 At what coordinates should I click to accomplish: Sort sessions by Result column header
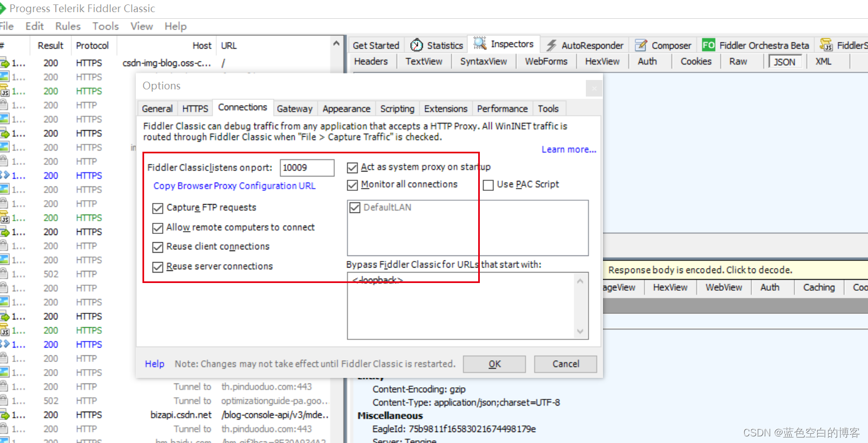tap(50, 45)
